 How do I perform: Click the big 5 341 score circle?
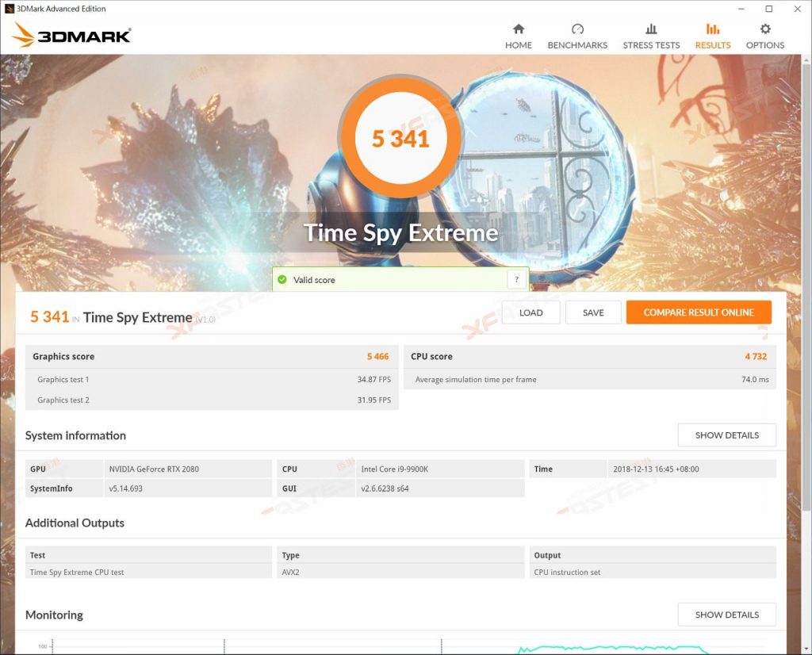click(x=400, y=138)
